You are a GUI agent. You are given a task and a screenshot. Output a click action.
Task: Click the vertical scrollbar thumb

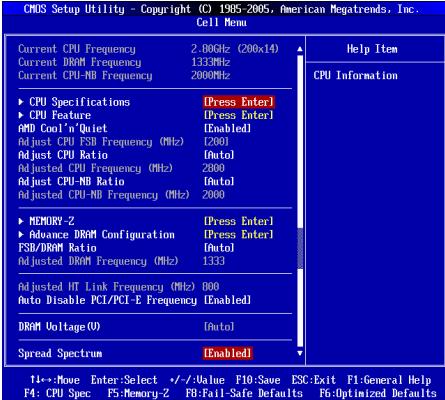(300, 248)
